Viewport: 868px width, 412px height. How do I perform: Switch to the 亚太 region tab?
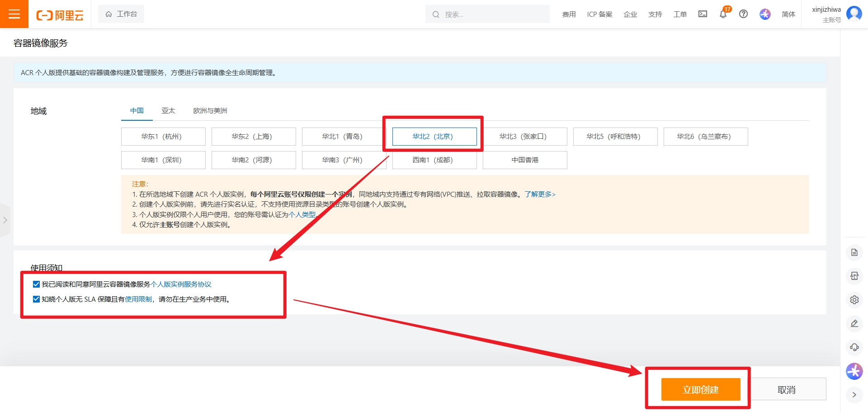[168, 111]
